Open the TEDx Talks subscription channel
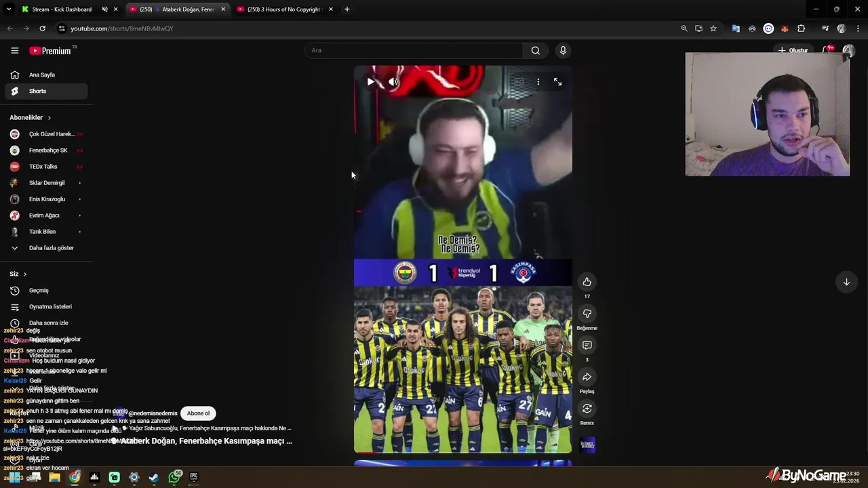This screenshot has width=868, height=488. click(46, 167)
